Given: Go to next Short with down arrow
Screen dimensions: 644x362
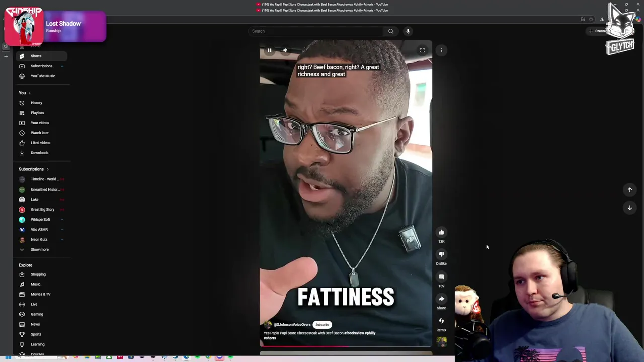Looking at the screenshot, I should 629,208.
